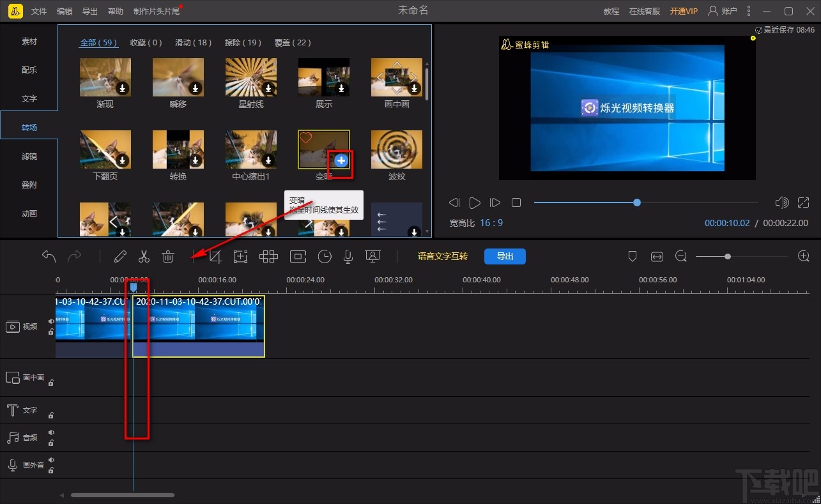Switch to the 滤镜 sidebar tab

pos(29,157)
